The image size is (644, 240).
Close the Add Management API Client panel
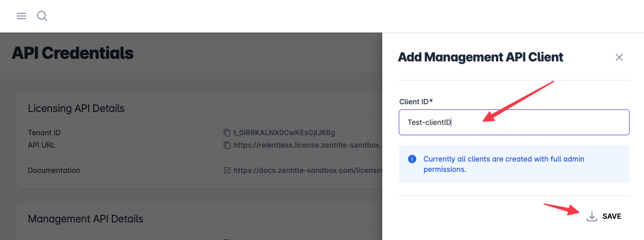tap(619, 57)
